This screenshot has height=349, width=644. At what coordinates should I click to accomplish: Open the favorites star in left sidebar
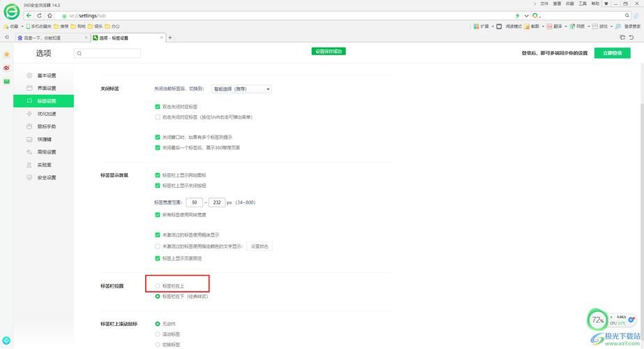click(7, 54)
